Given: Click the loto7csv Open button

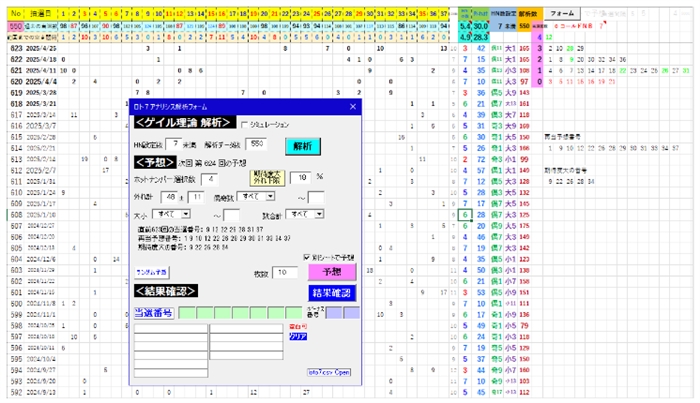Looking at the screenshot, I should pos(332,372).
